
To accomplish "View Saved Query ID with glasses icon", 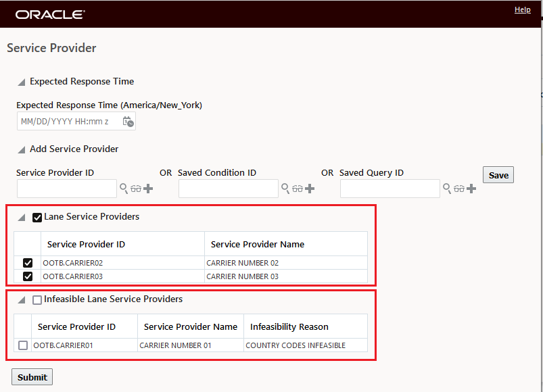I will pyautogui.click(x=459, y=189).
